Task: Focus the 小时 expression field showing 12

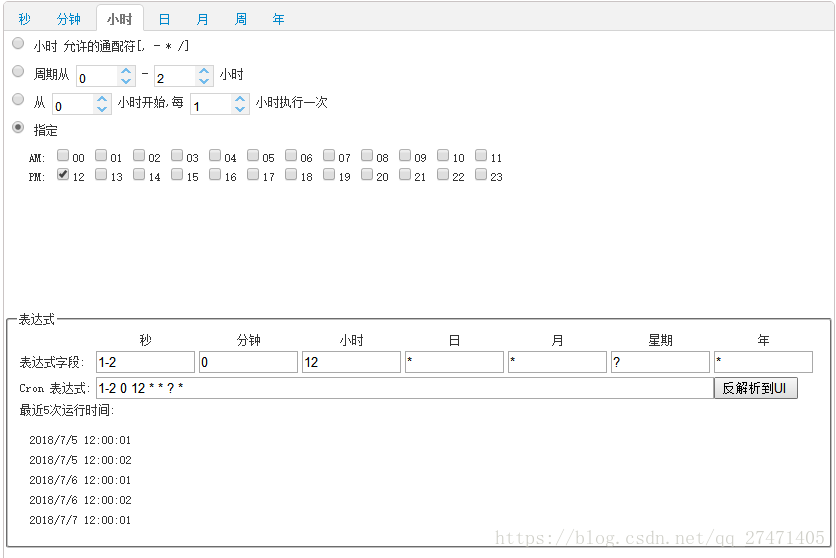Action: [x=351, y=362]
